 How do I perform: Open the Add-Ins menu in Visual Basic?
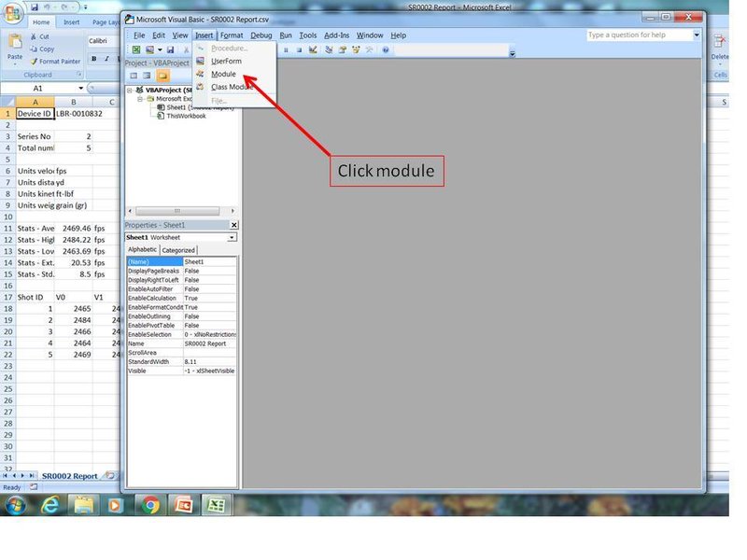(336, 35)
